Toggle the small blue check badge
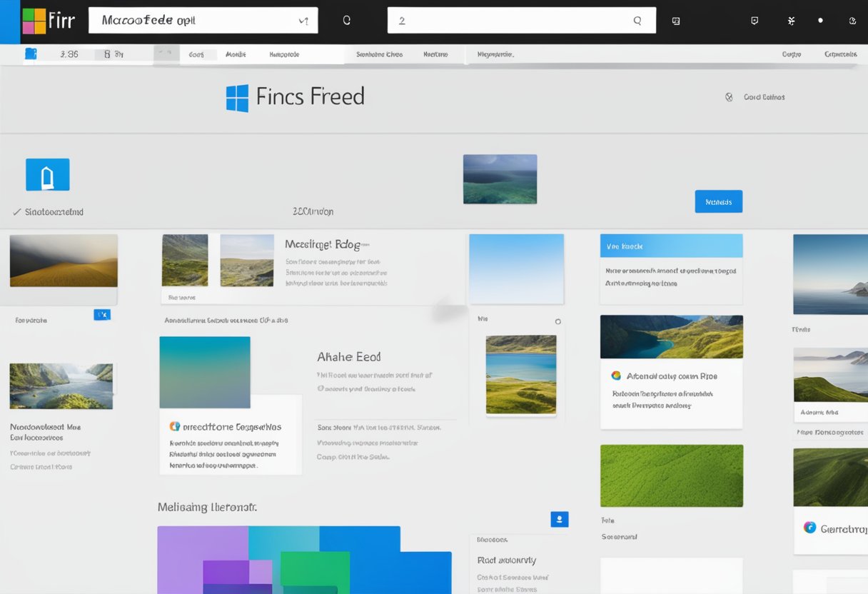The width and height of the screenshot is (868, 594). 102,314
